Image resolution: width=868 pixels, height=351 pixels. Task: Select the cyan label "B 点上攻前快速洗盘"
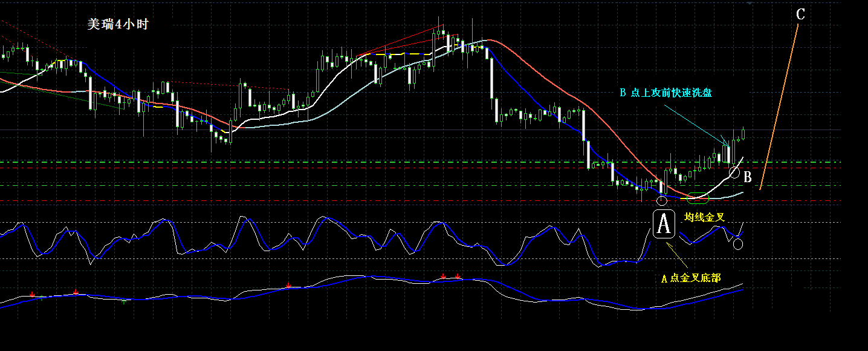click(x=666, y=93)
